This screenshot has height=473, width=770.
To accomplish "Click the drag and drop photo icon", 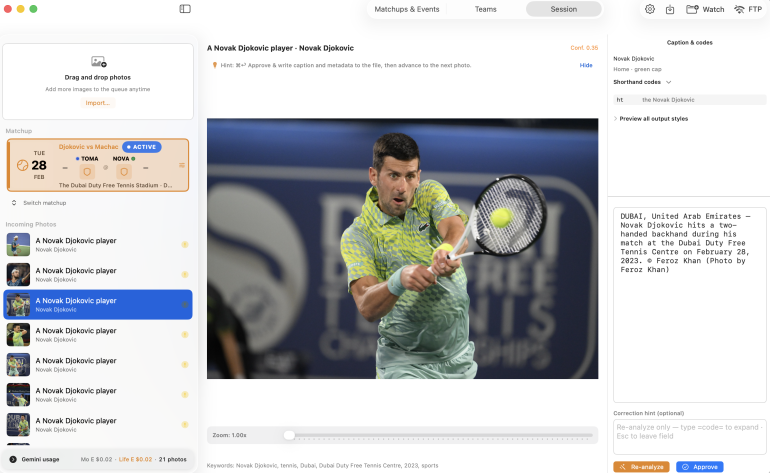I will click(99, 61).
